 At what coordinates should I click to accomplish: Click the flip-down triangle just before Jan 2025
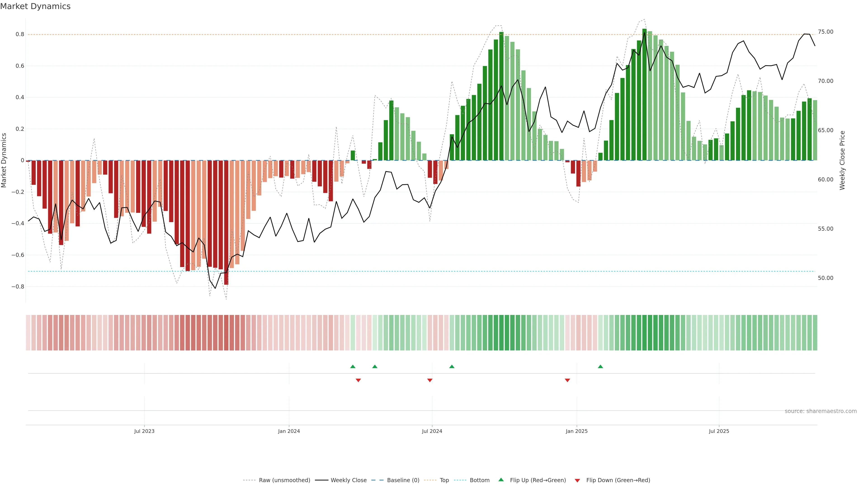coord(567,380)
